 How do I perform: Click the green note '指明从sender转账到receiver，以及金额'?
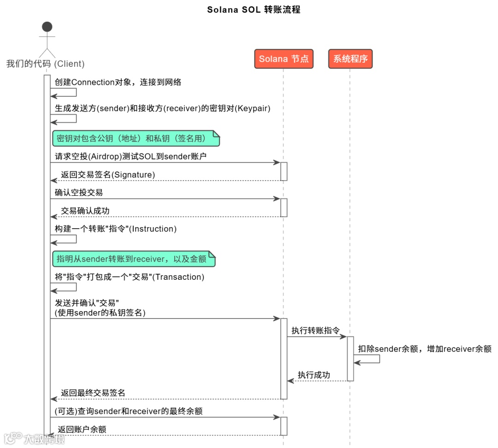(134, 259)
